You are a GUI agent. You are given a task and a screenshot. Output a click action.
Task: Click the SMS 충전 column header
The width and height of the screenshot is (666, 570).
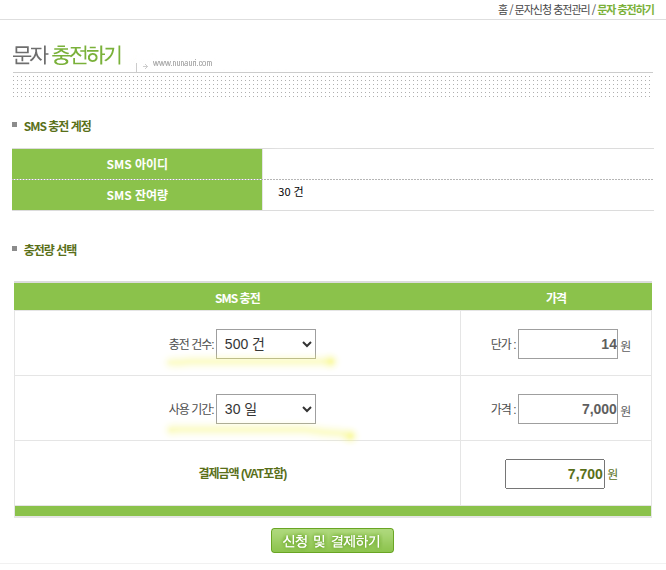pyautogui.click(x=238, y=298)
